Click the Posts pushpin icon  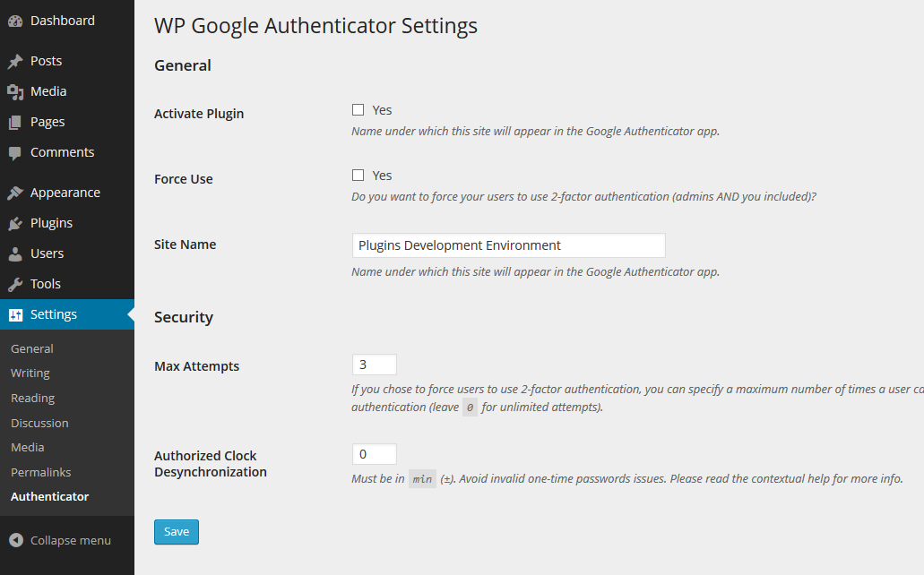pos(15,61)
